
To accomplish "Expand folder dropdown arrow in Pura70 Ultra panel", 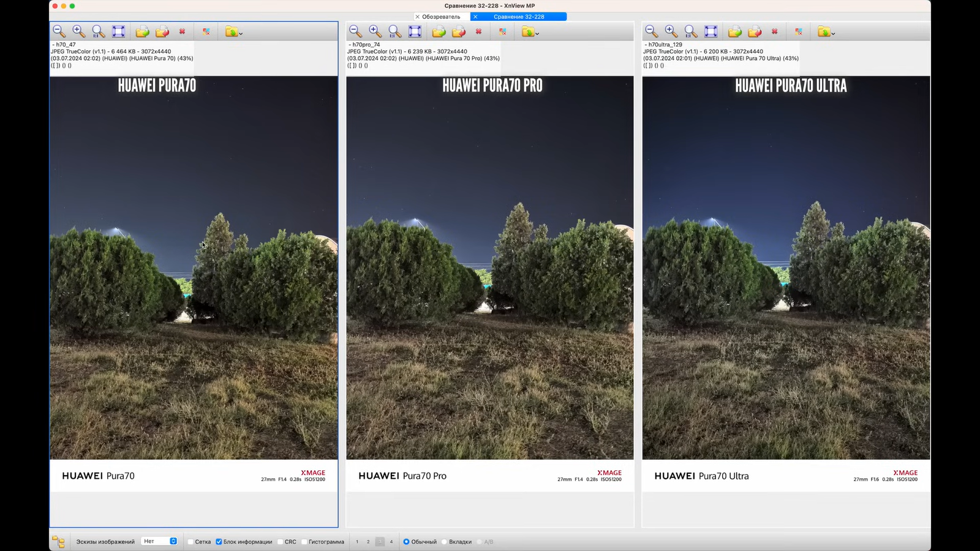I will point(833,33).
